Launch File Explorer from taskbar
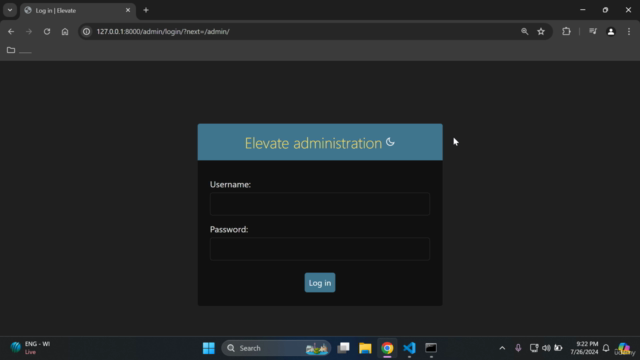This screenshot has height=360, width=640. (x=365, y=348)
